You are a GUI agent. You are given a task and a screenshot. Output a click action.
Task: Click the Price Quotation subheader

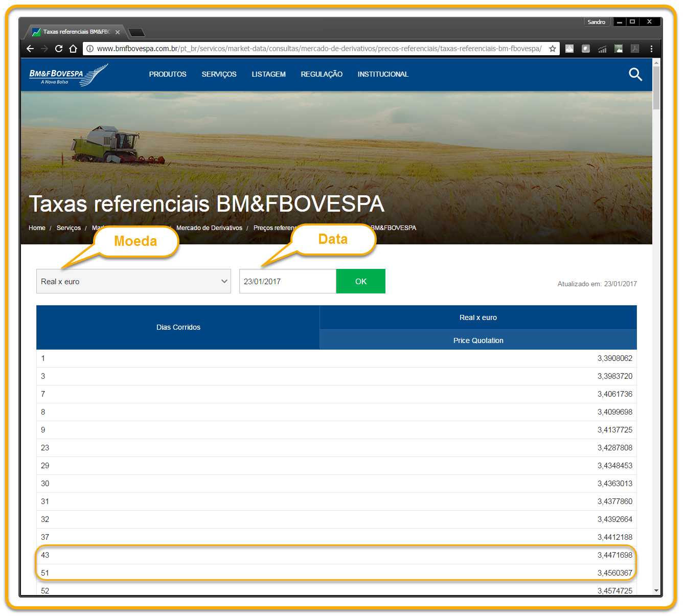click(478, 340)
